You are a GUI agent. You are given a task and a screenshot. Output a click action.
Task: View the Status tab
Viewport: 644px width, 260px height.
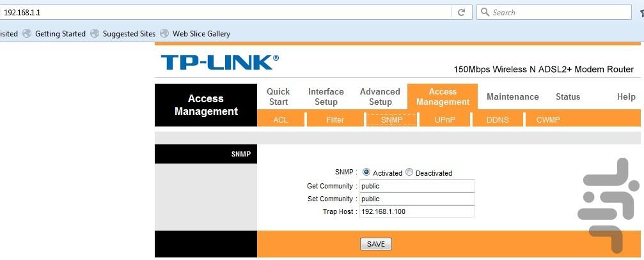click(x=567, y=96)
